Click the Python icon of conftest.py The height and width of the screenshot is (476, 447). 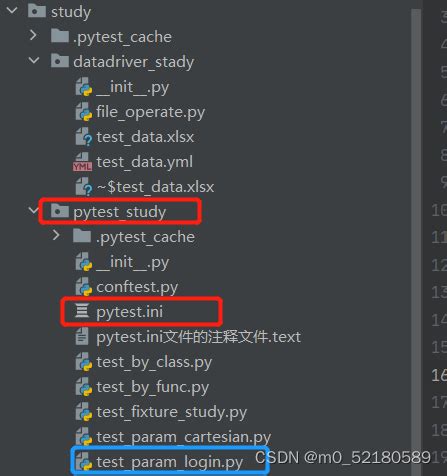(83, 287)
